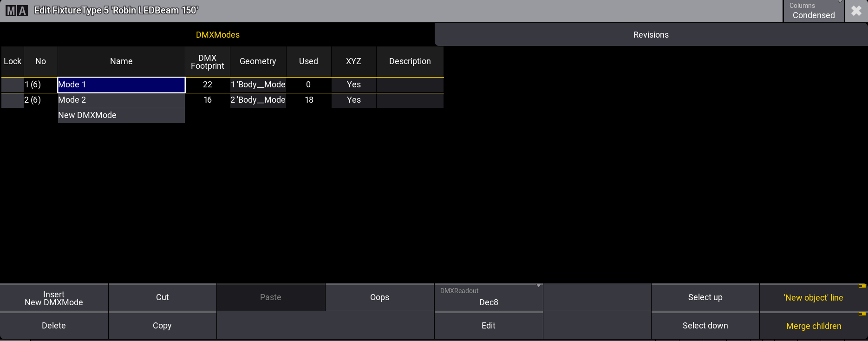This screenshot has height=341, width=868.
Task: Click Used value 0 for Mode 1
Action: [308, 85]
